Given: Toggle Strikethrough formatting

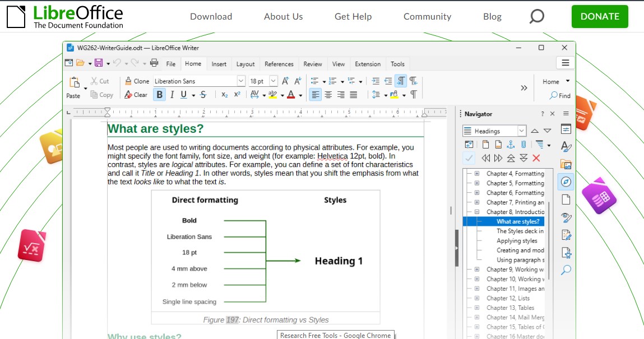Looking at the screenshot, I should point(203,95).
